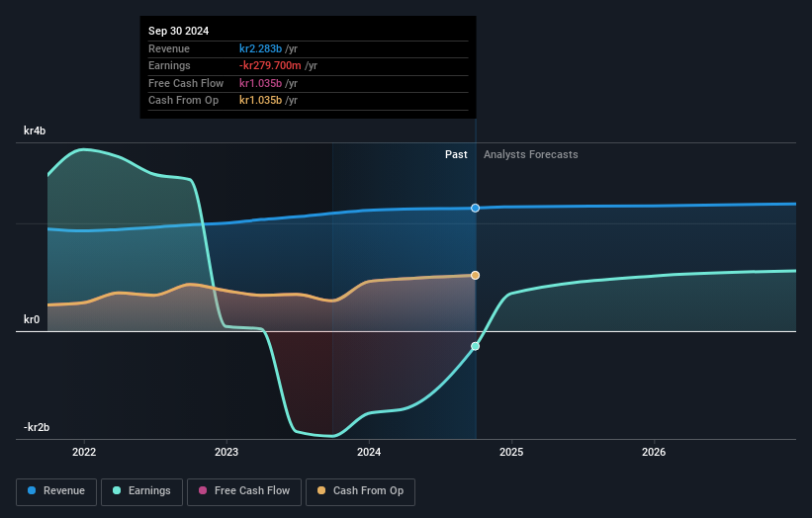The width and height of the screenshot is (812, 518).
Task: Click the Free Cash Flow value kr1.035b
Action: tap(260, 83)
